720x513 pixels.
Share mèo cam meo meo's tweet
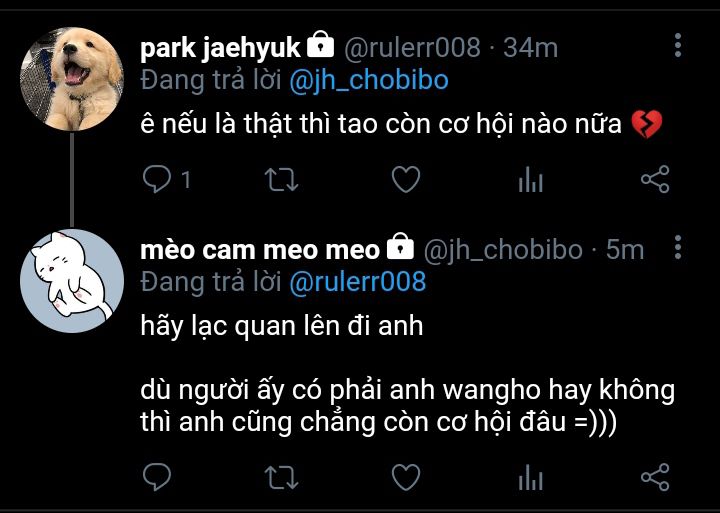[x=655, y=477]
